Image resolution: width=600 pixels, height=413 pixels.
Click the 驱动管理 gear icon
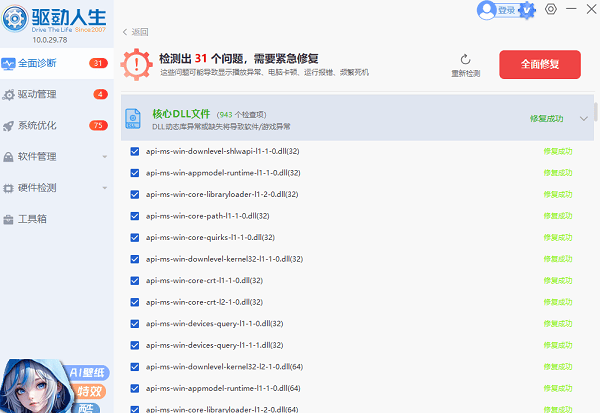8,95
